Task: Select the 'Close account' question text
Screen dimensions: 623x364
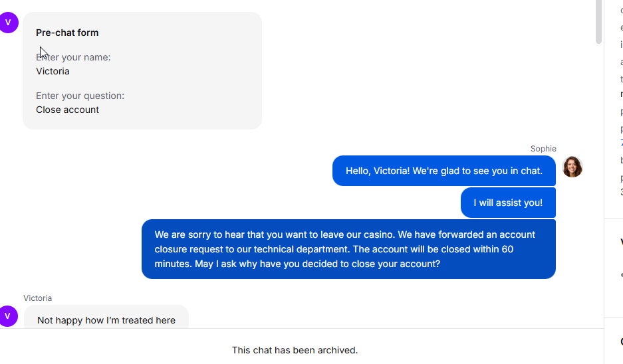Action: pos(67,110)
